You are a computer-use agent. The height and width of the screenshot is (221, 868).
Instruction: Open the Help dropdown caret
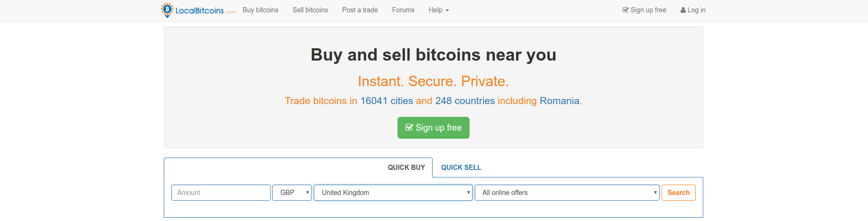click(447, 10)
